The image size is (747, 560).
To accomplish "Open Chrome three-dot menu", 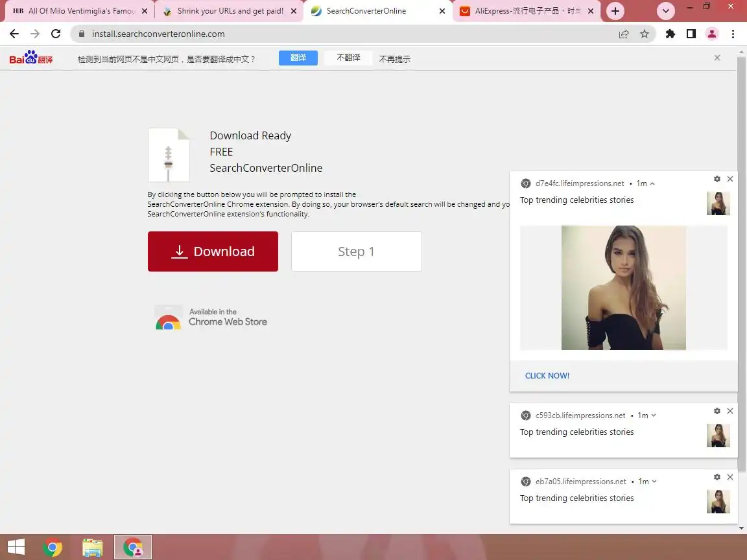I will pyautogui.click(x=733, y=34).
